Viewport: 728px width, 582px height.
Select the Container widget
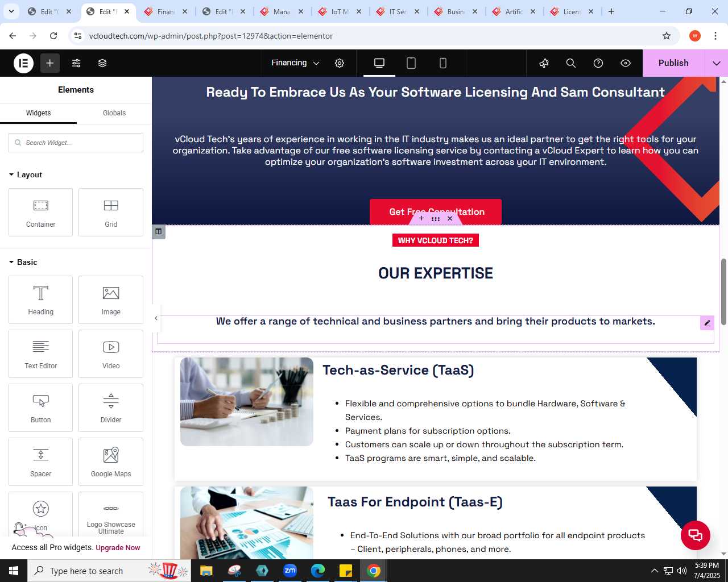click(x=40, y=212)
